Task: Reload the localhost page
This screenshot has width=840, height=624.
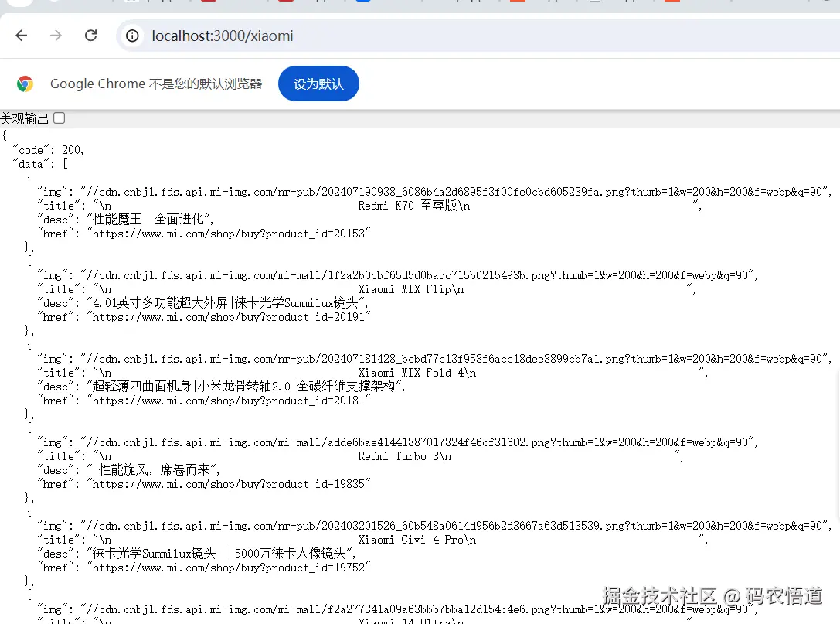Action: tap(91, 36)
